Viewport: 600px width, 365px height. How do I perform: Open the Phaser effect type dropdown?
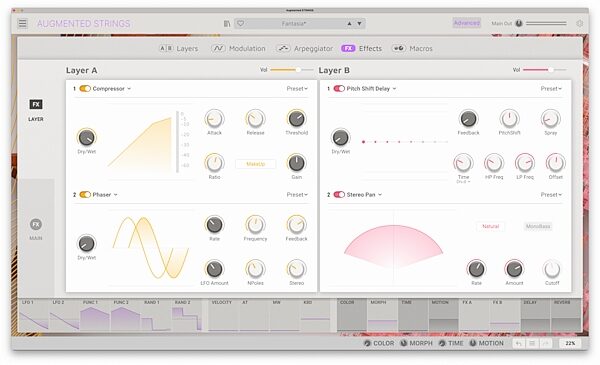pos(105,195)
